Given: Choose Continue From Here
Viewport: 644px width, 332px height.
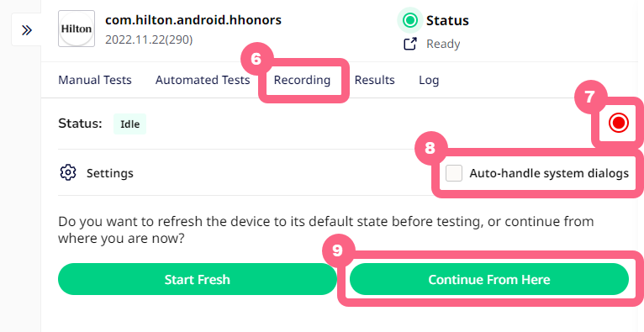Looking at the screenshot, I should pyautogui.click(x=488, y=279).
